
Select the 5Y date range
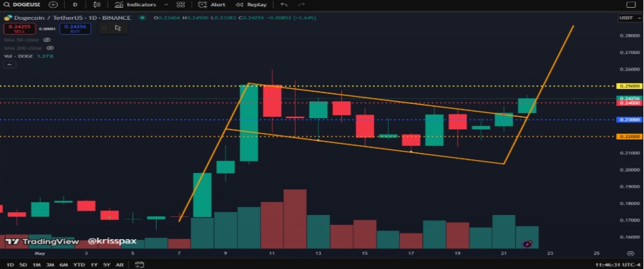point(107,265)
